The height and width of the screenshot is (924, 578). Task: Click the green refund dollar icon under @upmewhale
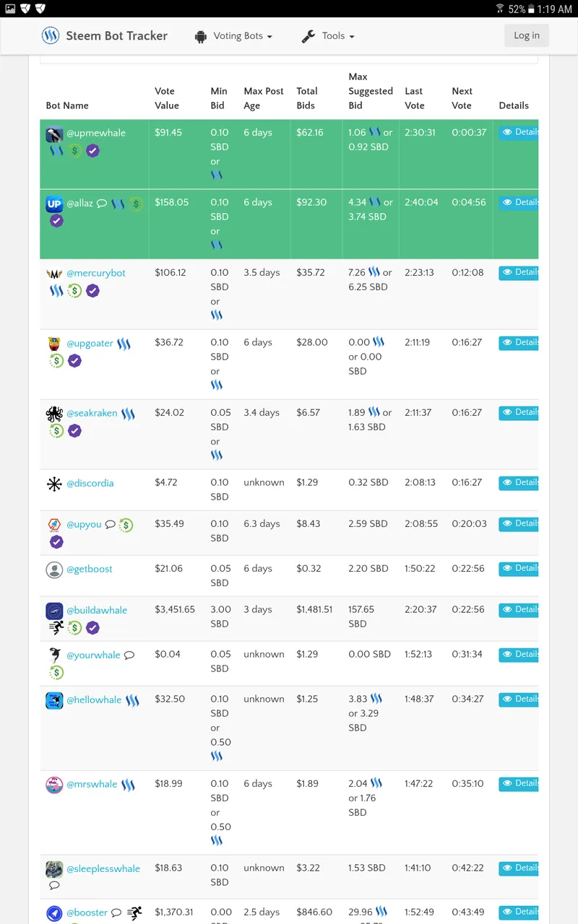tap(74, 151)
